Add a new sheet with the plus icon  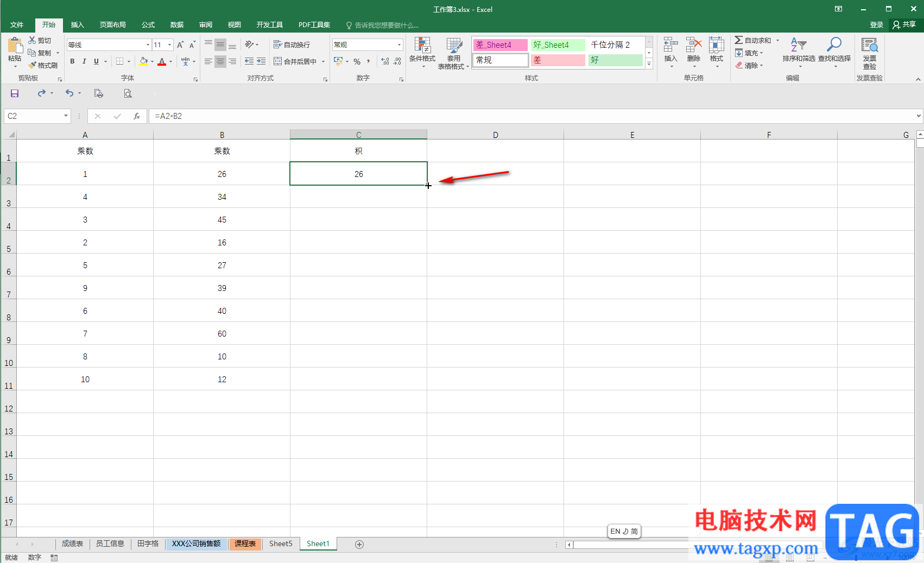pyautogui.click(x=359, y=544)
